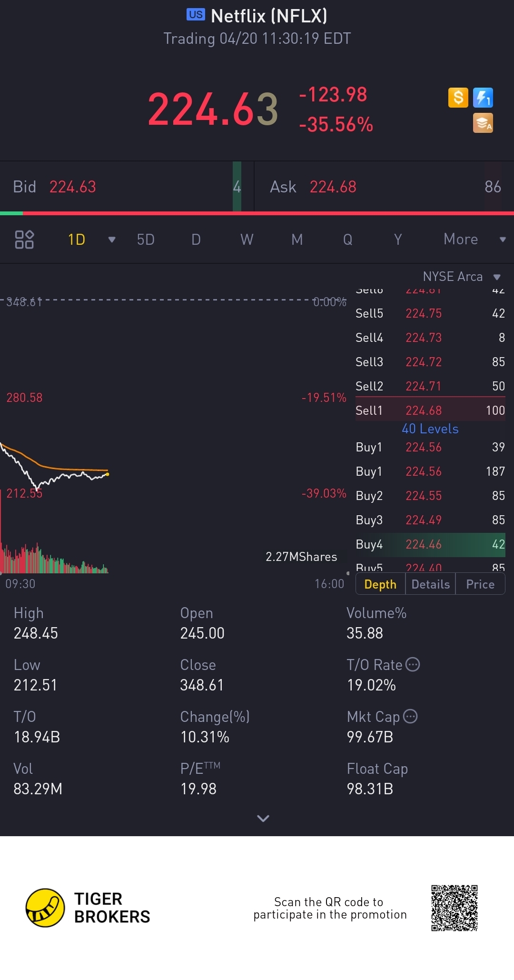
Task: Open T/O Rate info bubble icon
Action: [x=413, y=664]
